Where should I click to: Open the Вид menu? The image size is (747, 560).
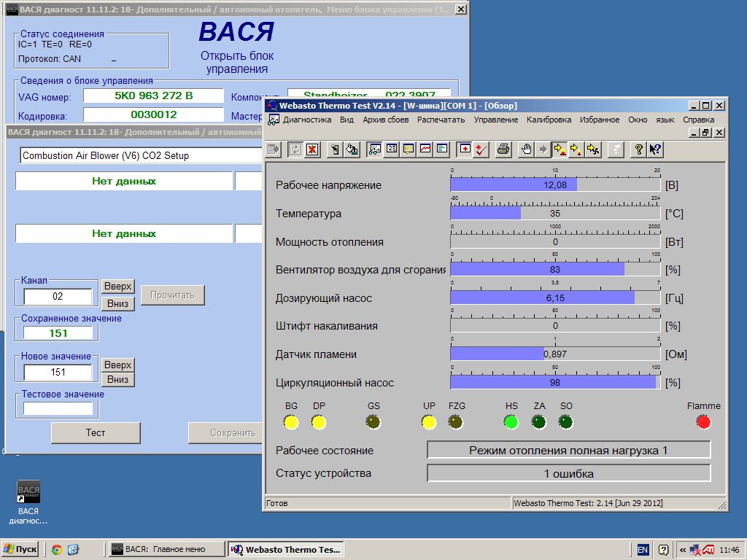click(347, 120)
